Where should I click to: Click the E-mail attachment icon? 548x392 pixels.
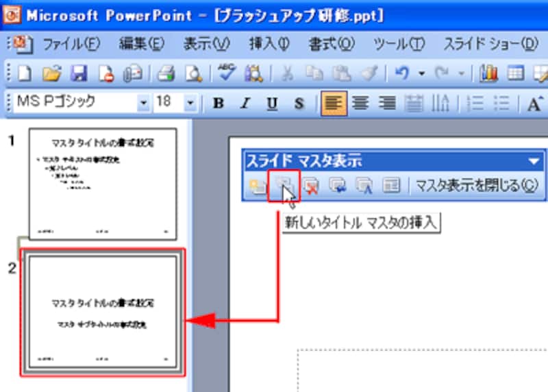(133, 73)
